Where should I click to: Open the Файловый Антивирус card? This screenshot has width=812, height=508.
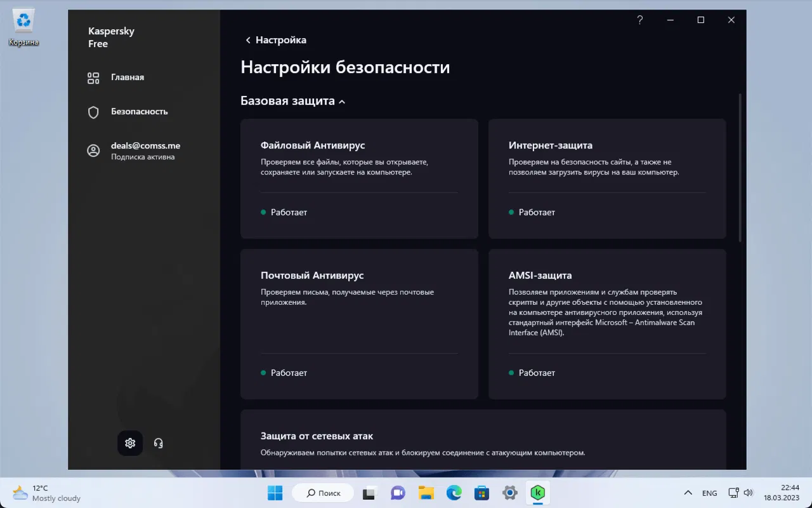point(359,178)
